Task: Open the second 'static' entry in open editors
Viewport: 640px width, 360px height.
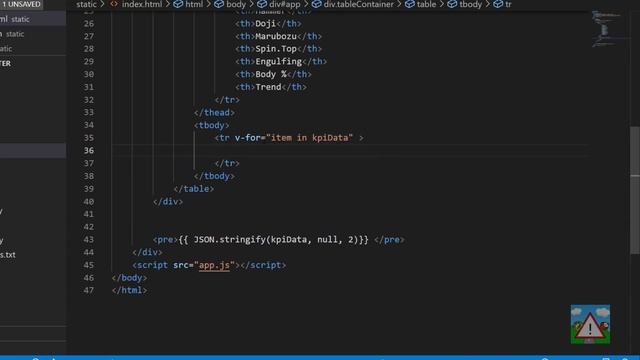Action: 33,34
